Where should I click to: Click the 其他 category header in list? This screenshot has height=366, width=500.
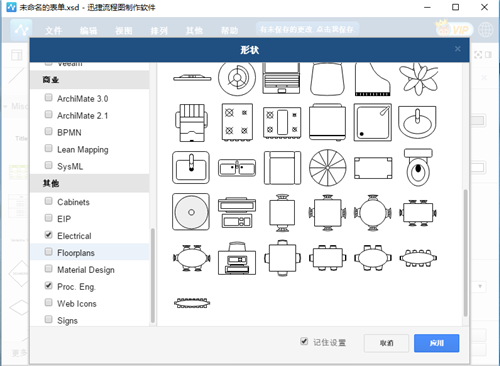coord(89,183)
